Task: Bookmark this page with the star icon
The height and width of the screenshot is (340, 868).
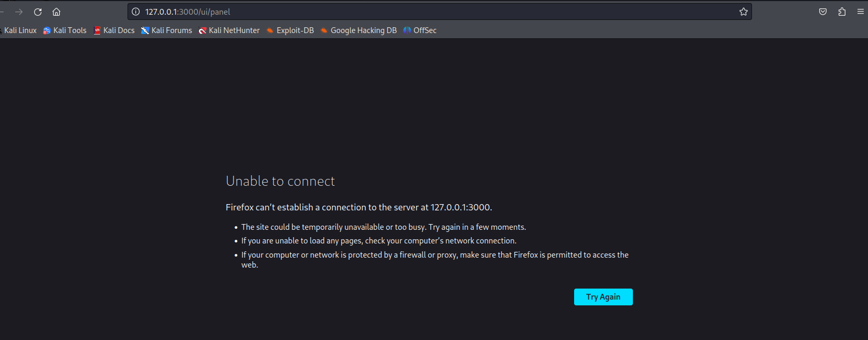Action: coord(744,12)
